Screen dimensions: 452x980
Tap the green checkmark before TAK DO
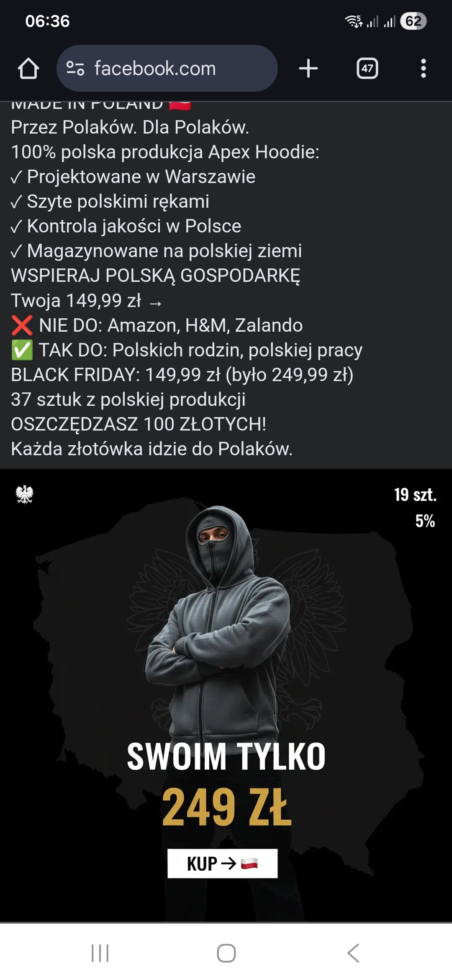(x=22, y=350)
